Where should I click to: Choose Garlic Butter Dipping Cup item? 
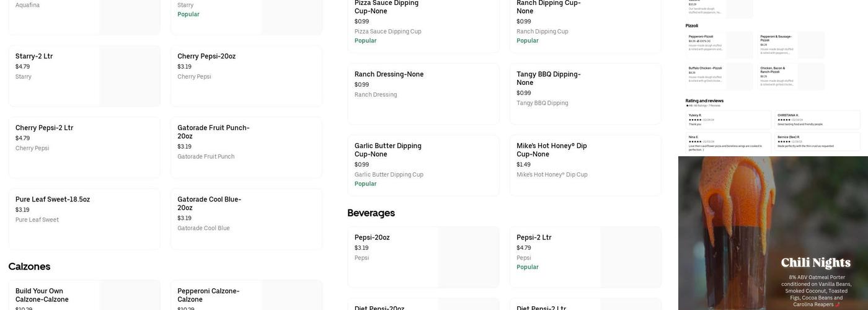(x=423, y=166)
